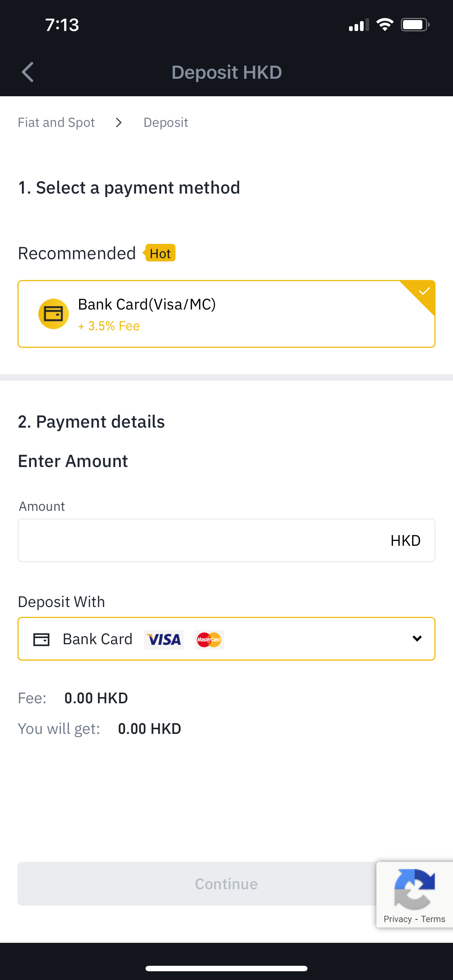This screenshot has height=980, width=453.
Task: Expand the Deposit With dropdown arrow
Action: pos(417,639)
